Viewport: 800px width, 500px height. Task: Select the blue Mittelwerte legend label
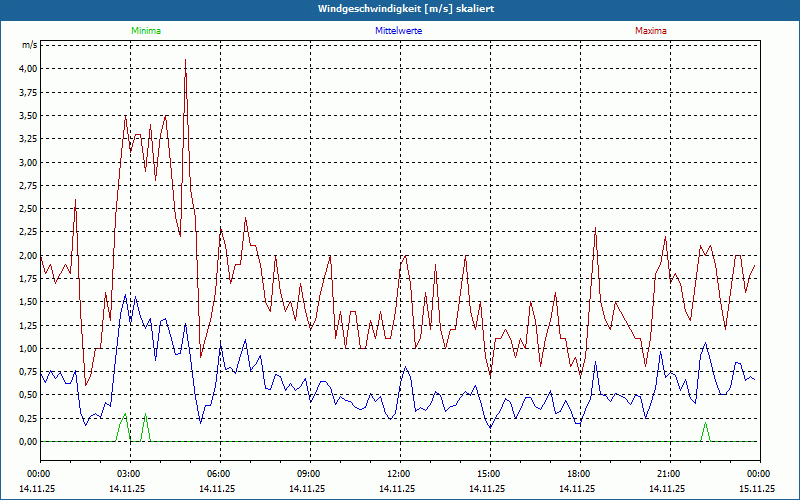[398, 31]
